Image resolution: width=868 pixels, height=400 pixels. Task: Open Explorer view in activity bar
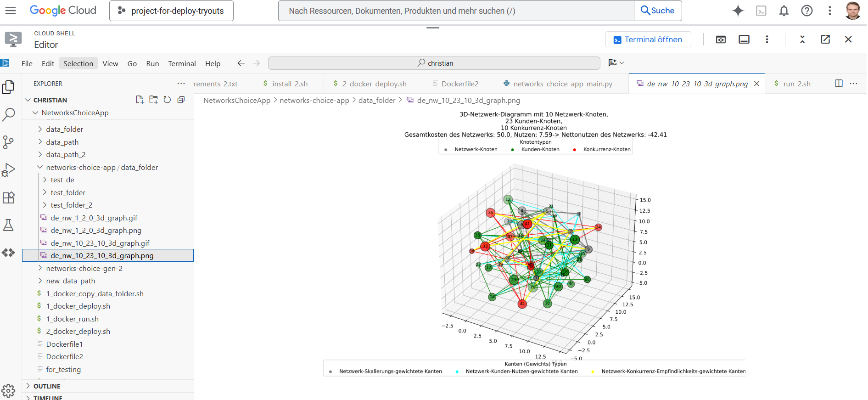click(x=9, y=87)
